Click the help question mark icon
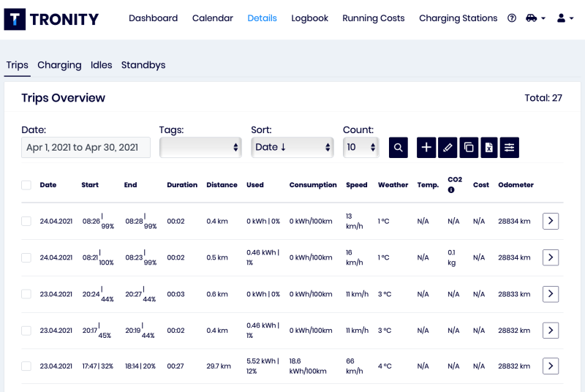 coord(512,18)
